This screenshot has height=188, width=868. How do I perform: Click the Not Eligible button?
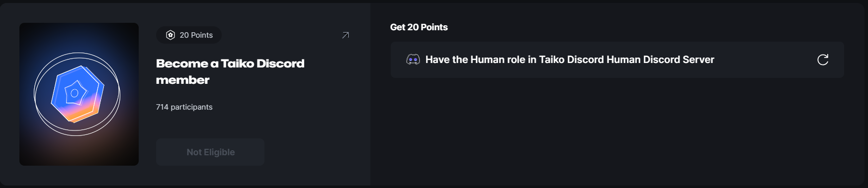pos(210,152)
